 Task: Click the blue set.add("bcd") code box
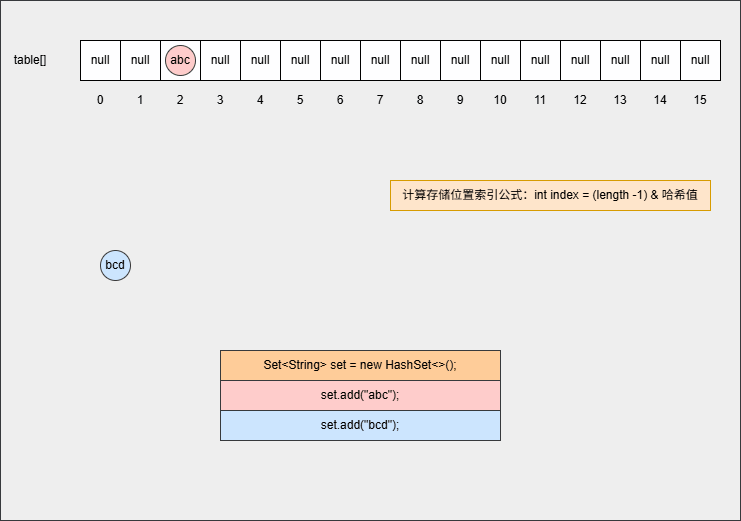click(360, 425)
